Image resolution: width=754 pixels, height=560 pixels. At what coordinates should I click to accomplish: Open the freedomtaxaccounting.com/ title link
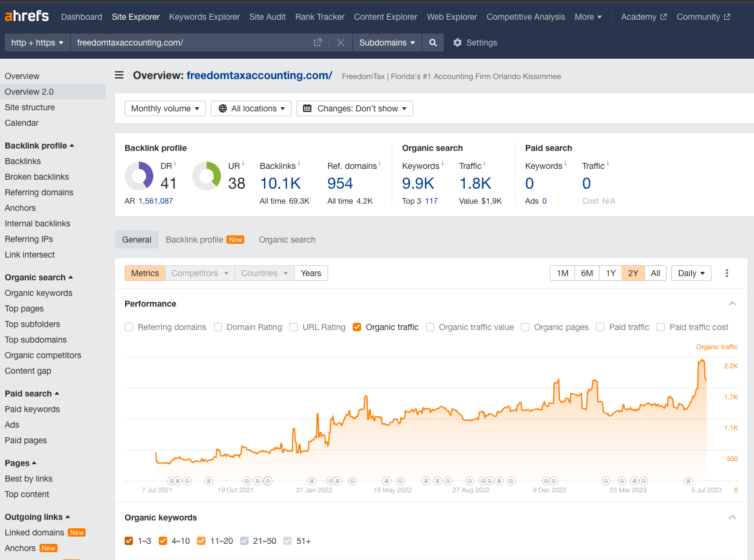[x=259, y=75]
